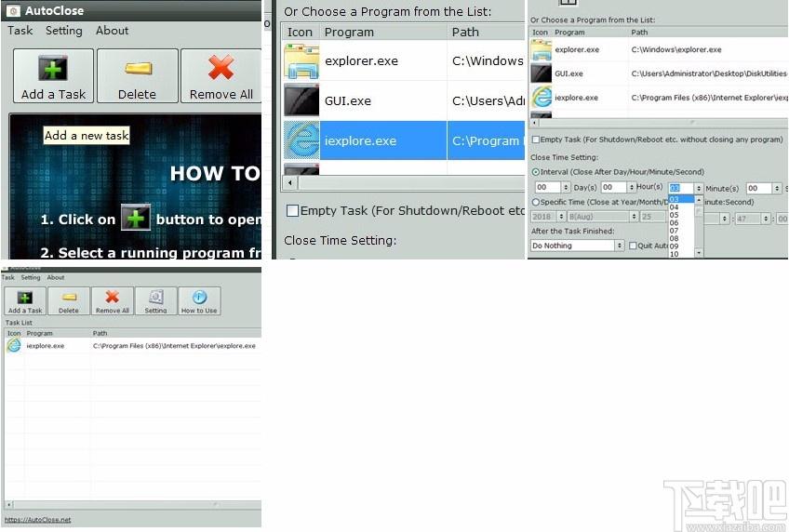Click the small Add a Task button above Task List
Viewport: 789px width, 532px height.
coord(25,301)
